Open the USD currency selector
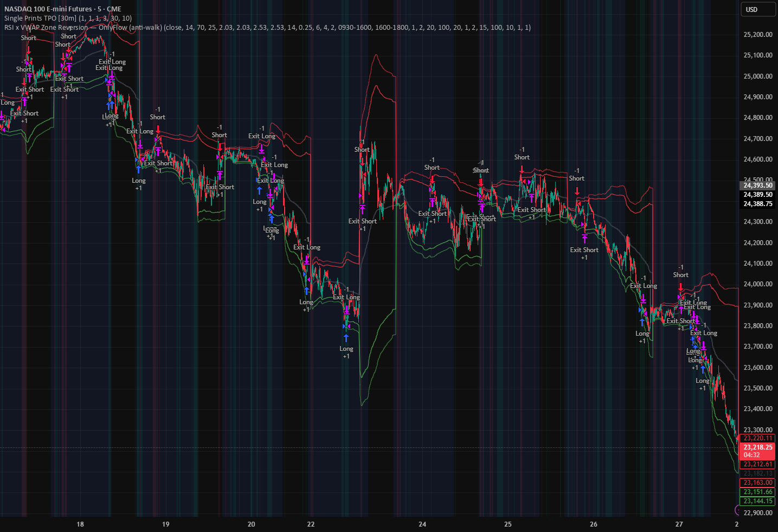This screenshot has height=532, width=778. point(757,9)
